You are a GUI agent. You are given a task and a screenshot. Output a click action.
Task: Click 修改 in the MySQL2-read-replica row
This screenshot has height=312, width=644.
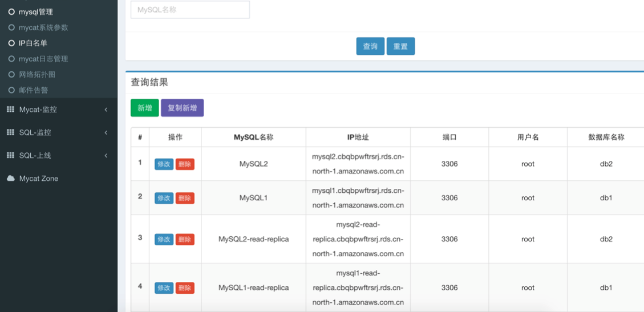tap(164, 240)
